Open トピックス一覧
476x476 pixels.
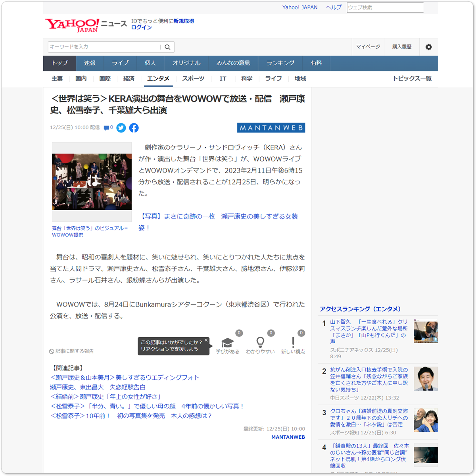pyautogui.click(x=412, y=79)
